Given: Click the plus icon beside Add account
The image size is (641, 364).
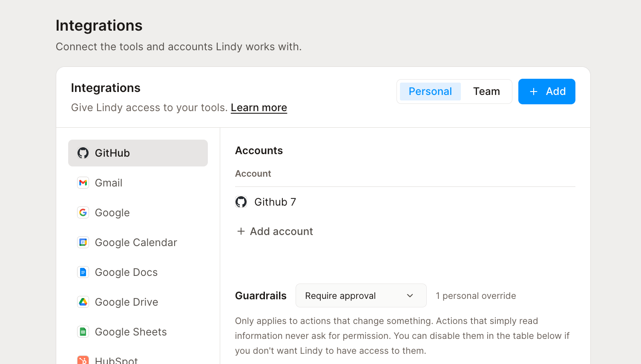Looking at the screenshot, I should pos(241,231).
